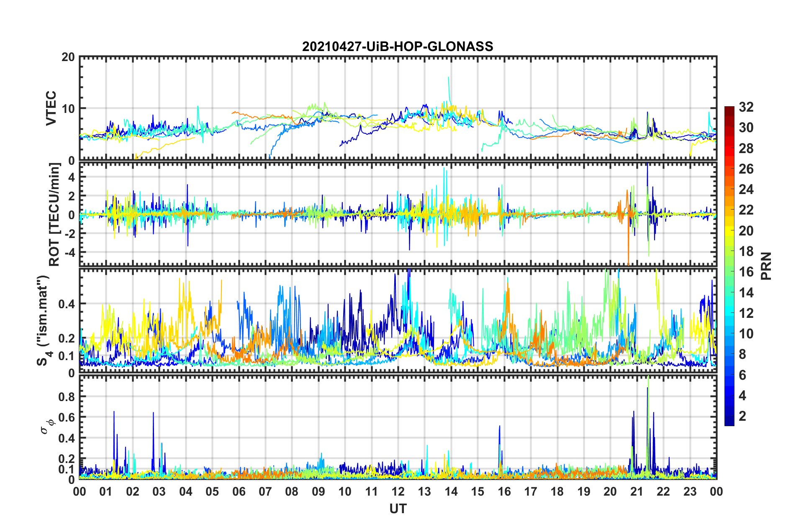Click the "ROT [TECU/min]" y-axis label
Screen dimensions: 796x532
[x=54, y=215]
